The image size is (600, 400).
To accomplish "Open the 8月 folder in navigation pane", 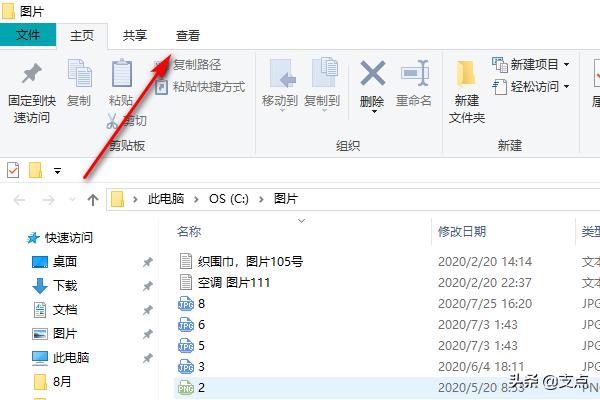I will pos(62,382).
